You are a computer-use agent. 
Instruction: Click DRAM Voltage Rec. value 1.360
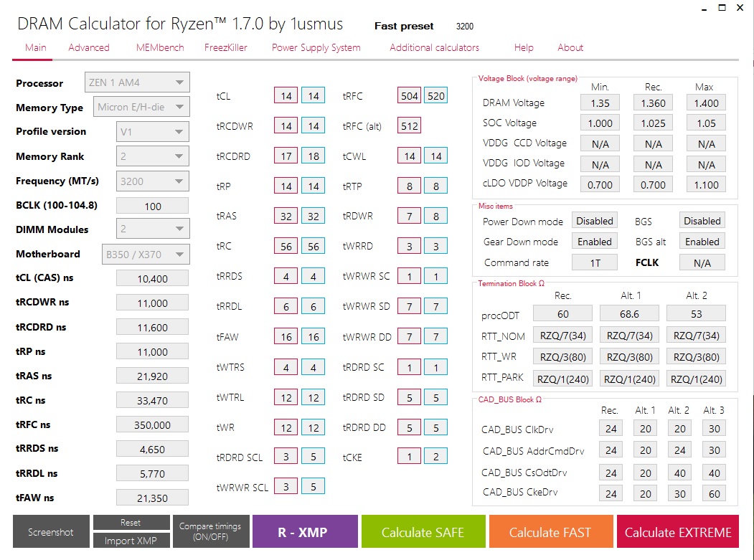[653, 103]
